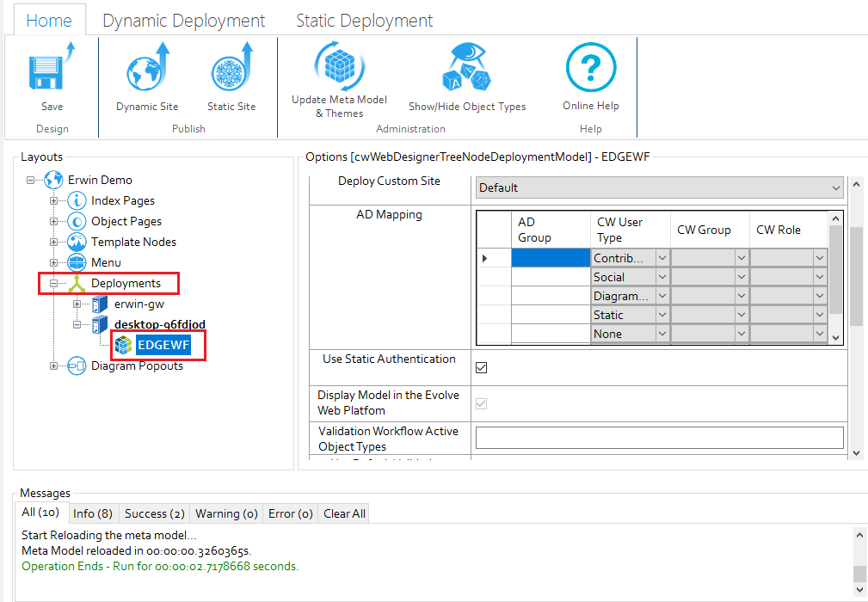Expand the Index Pages tree node
This screenshot has width=868, height=602.
tap(54, 200)
